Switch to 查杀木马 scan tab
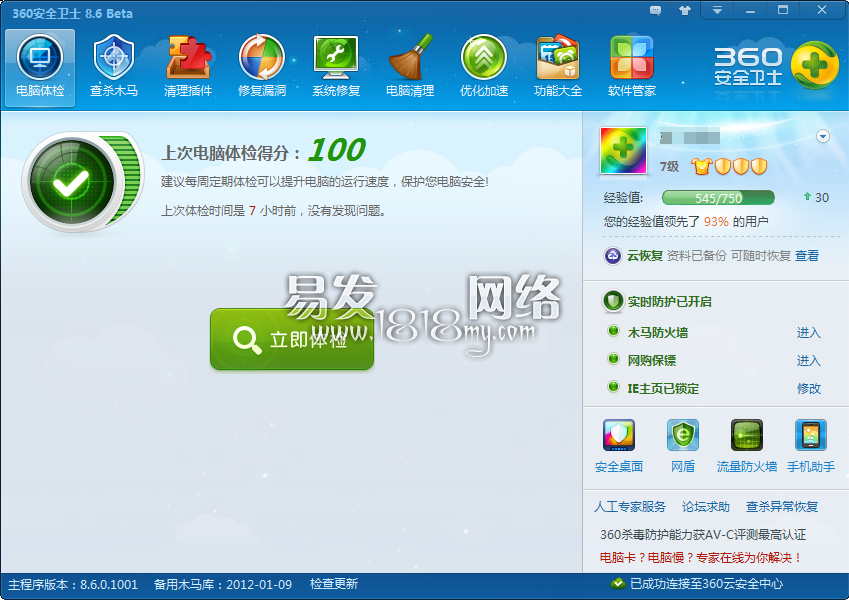Screen dimensions: 849x600 coord(114,68)
